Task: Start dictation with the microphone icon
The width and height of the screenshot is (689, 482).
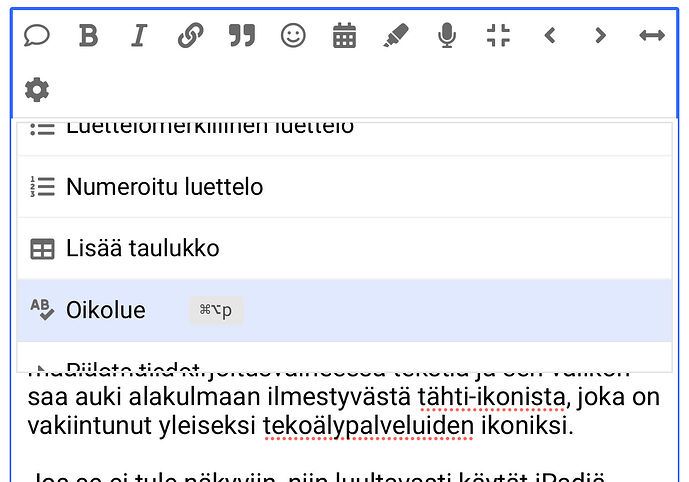Action: click(x=447, y=35)
